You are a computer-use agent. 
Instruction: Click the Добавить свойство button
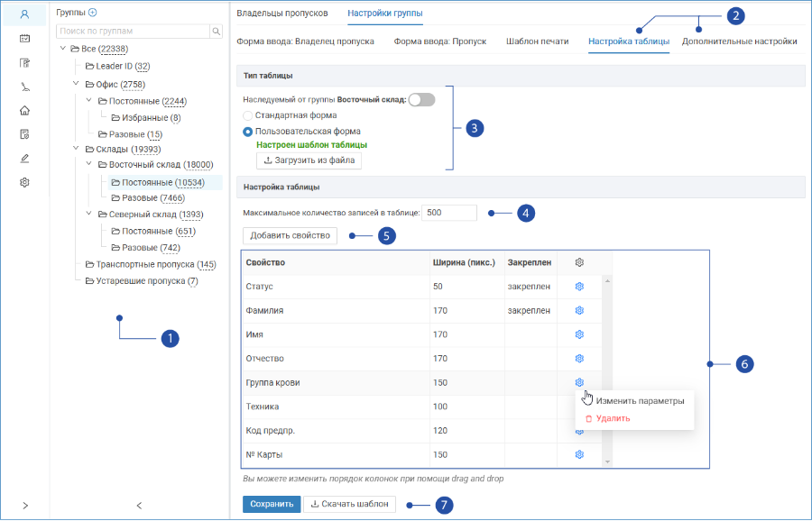(290, 235)
